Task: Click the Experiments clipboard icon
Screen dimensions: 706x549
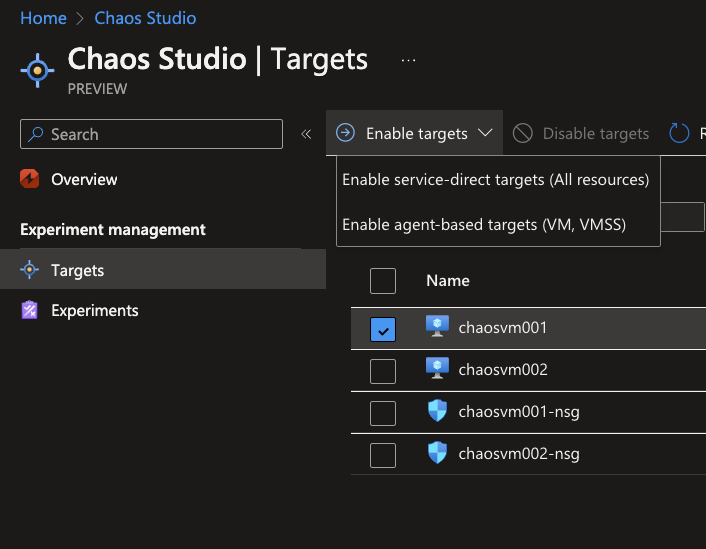Action: 30,310
